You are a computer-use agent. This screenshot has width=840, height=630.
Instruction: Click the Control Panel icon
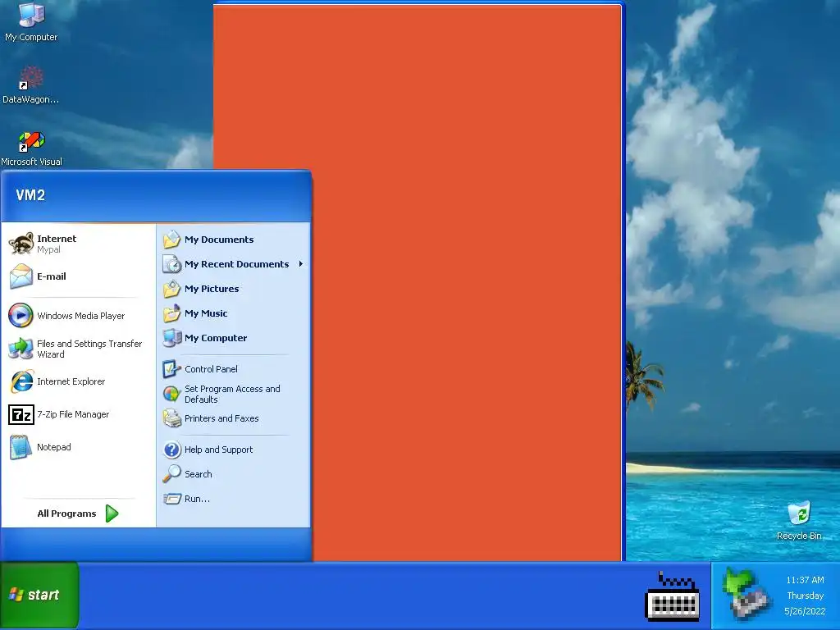pyautogui.click(x=172, y=369)
